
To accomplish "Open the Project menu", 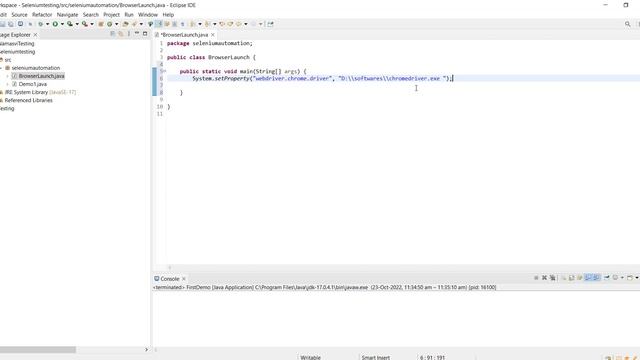I will click(111, 14).
